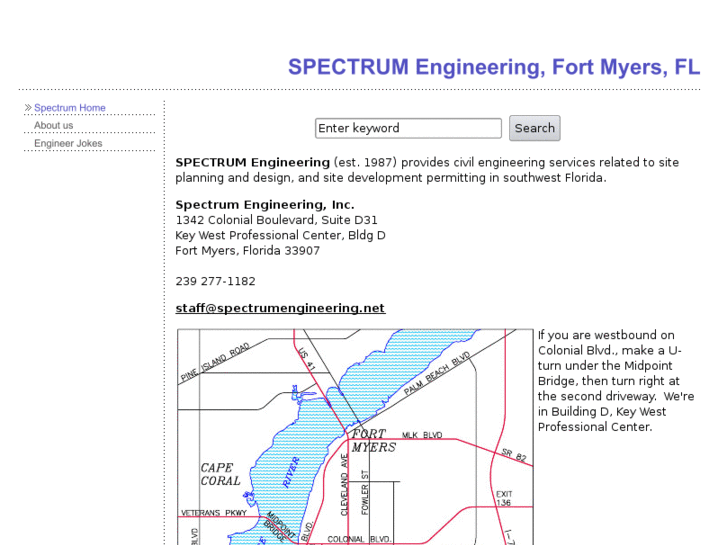Click the westbound Colonial Blvd directions paragraph
This screenshot has width=727, height=545.
pyautogui.click(x=616, y=381)
